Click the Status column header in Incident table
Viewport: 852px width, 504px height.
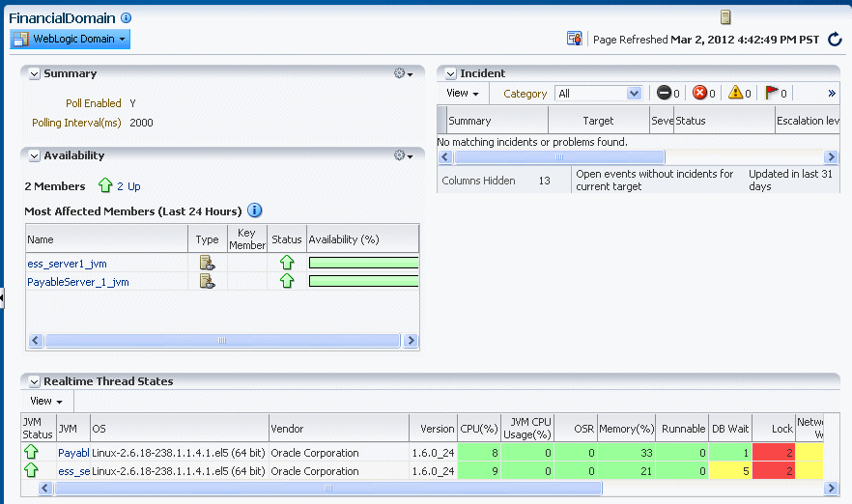tap(724, 121)
